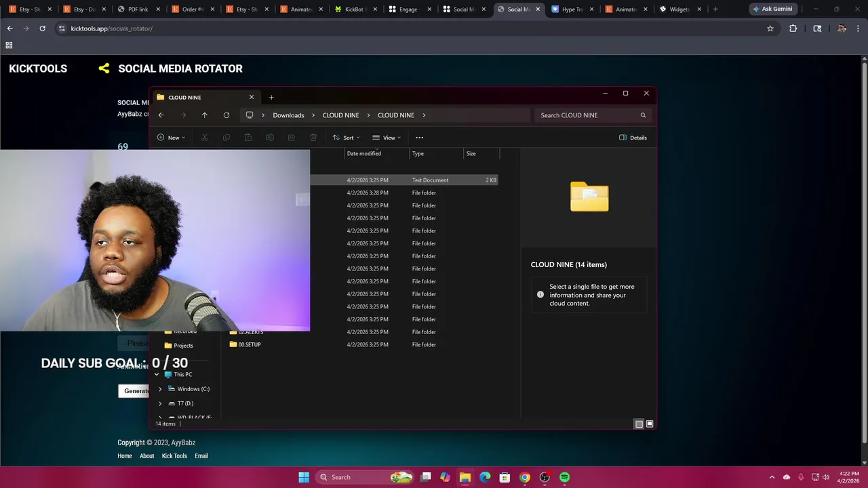The image size is (868, 488).
Task: Open the About footer link
Action: click(146, 456)
